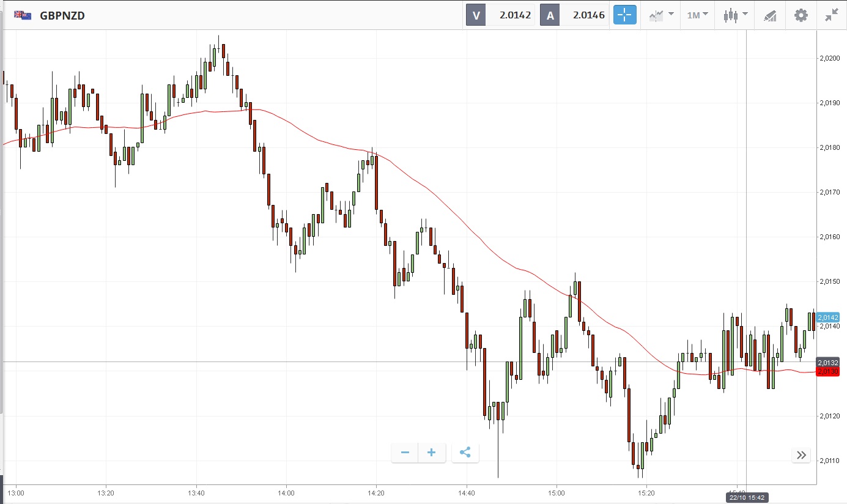
Task: Open the drawing tools icon
Action: coord(770,15)
